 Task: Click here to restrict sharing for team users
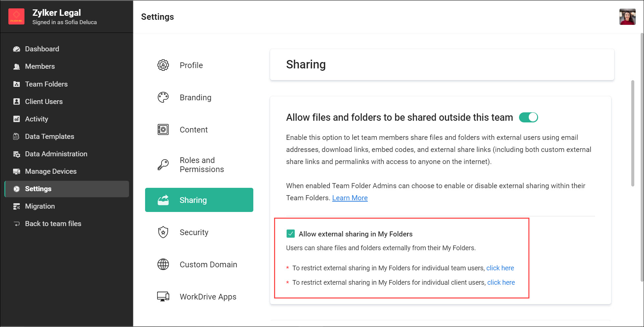[500, 268]
